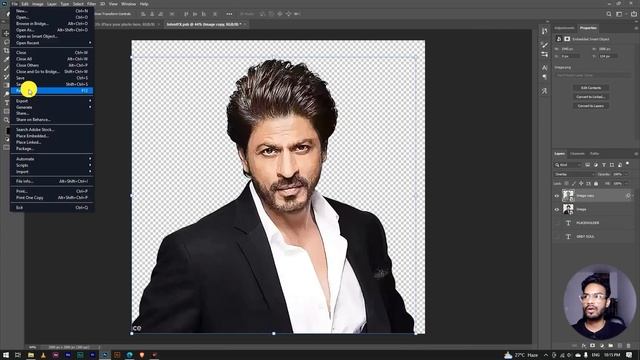Open File Explorer from the taskbar

click(31, 355)
